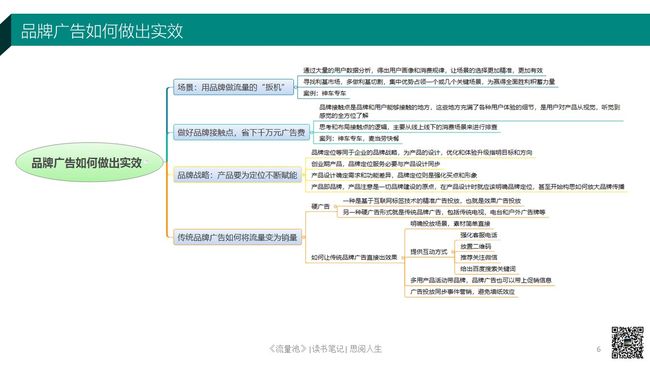Click the line starting 通过大量的用户数据分析
The height and width of the screenshot is (366, 650).
tap(423, 70)
